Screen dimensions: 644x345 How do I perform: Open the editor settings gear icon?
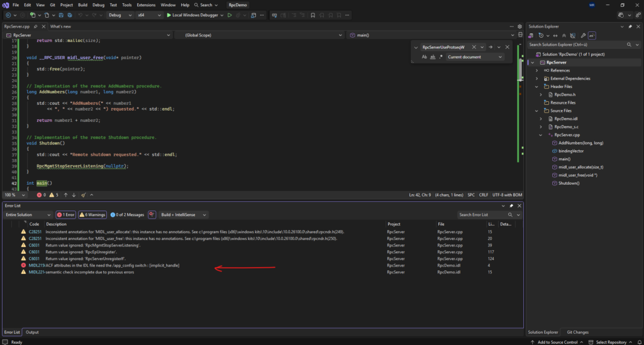point(519,26)
